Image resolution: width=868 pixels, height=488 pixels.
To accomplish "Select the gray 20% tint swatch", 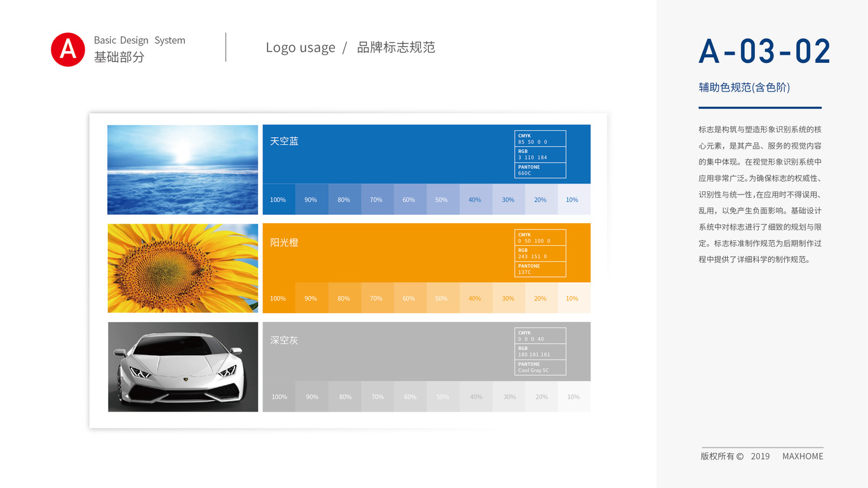I will (541, 396).
